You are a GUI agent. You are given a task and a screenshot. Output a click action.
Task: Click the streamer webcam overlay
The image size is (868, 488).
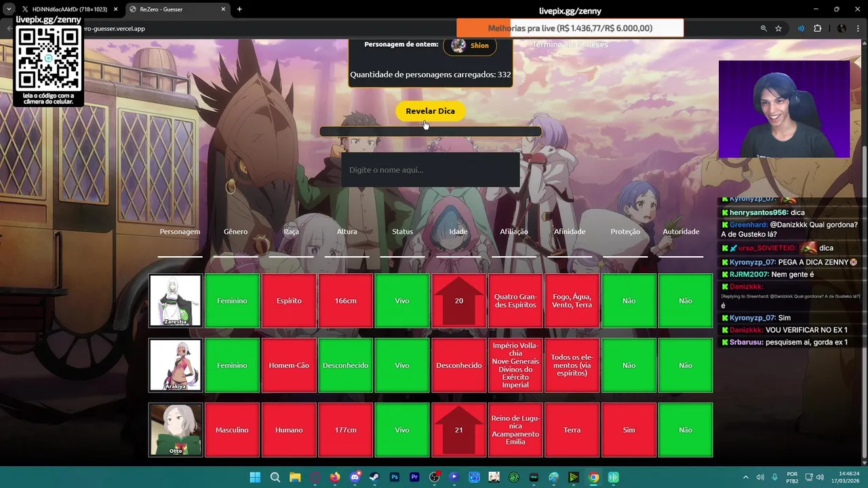click(784, 109)
